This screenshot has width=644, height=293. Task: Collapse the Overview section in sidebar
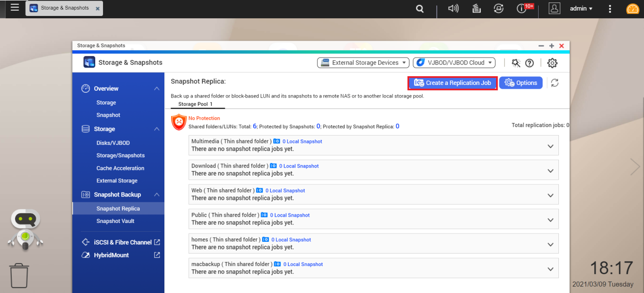(x=157, y=89)
